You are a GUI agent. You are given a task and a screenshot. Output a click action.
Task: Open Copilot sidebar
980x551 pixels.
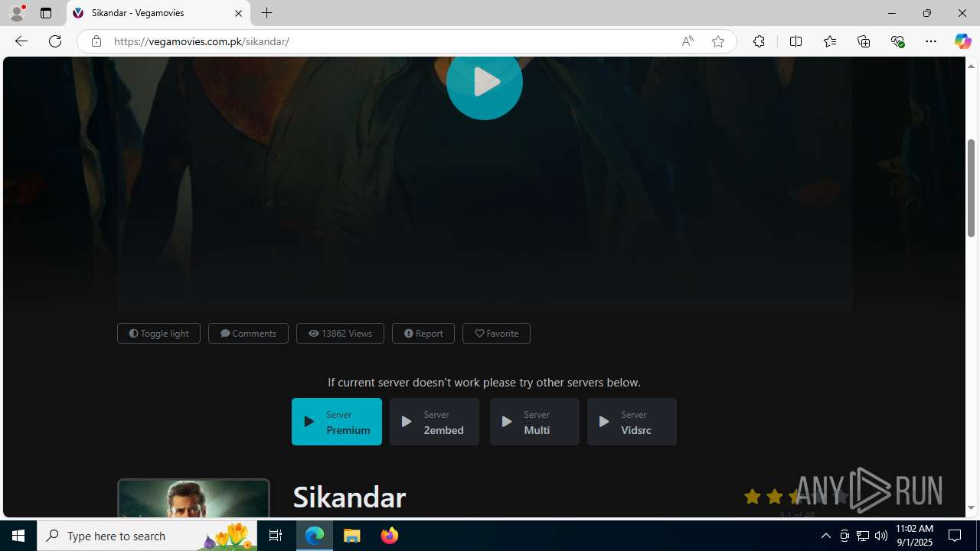point(962,41)
